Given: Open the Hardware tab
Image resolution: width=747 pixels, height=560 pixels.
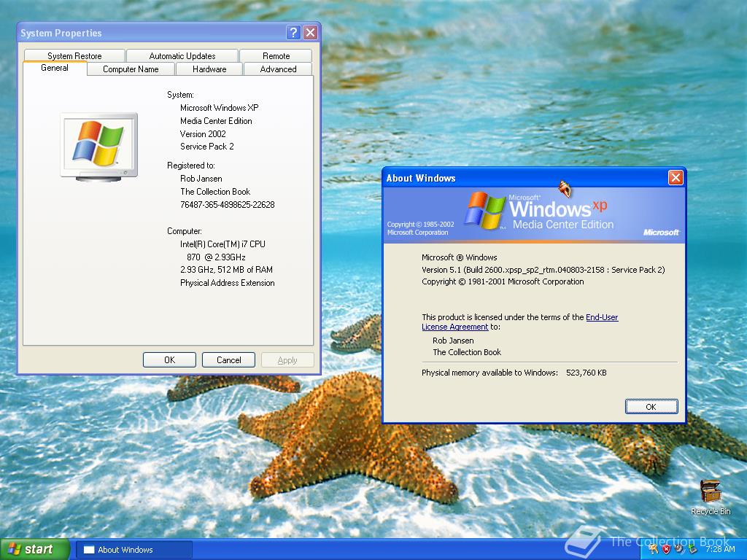Looking at the screenshot, I should pyautogui.click(x=209, y=69).
